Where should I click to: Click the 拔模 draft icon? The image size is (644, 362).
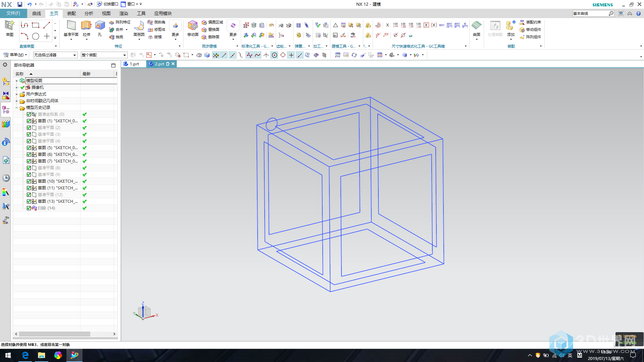tap(150, 37)
